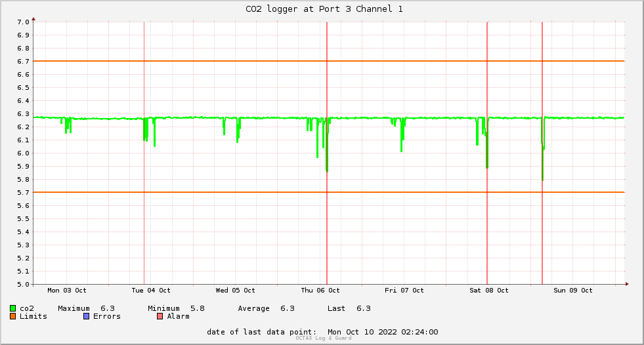Click the 'Sun 09 Oct' axis label
This screenshot has width=644, height=345.
point(573,291)
